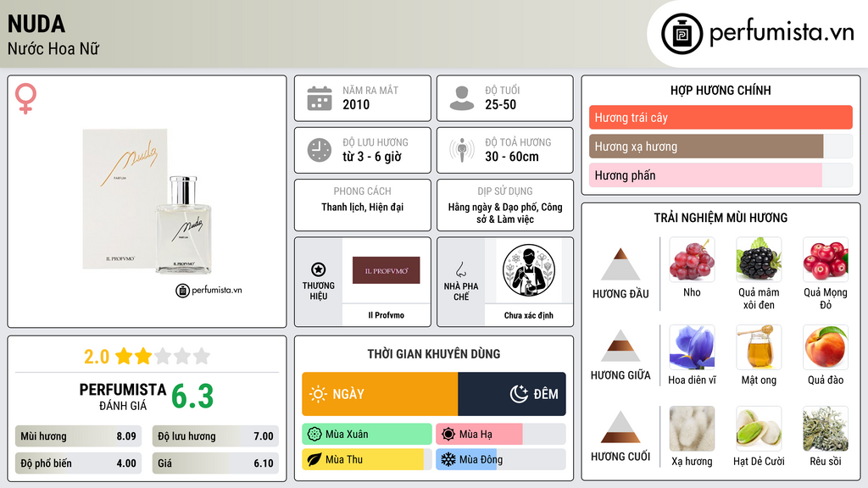Click the perfumer illustration circle icon
This screenshot has height=488, width=868.
[529, 270]
